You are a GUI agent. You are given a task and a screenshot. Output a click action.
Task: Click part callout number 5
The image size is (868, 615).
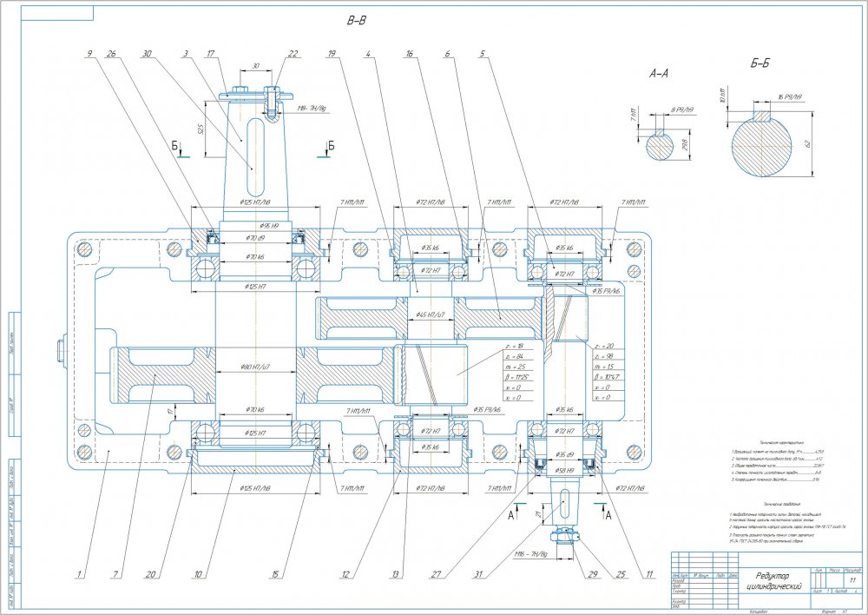[x=483, y=54]
